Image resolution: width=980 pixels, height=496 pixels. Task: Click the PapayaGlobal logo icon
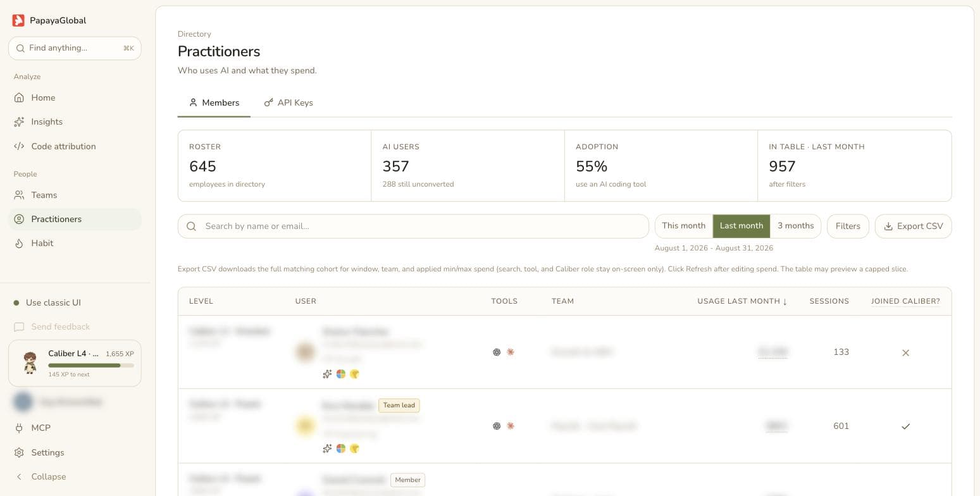pos(18,20)
